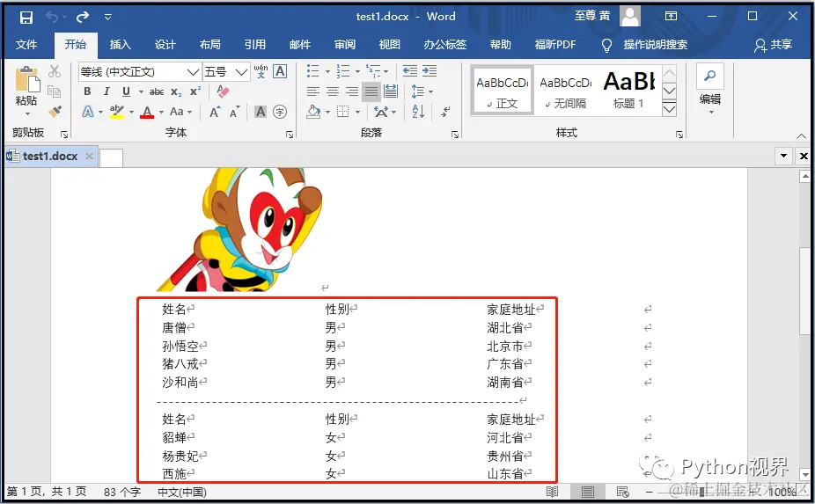
Task: Click the Borders icon
Action: pyautogui.click(x=343, y=111)
